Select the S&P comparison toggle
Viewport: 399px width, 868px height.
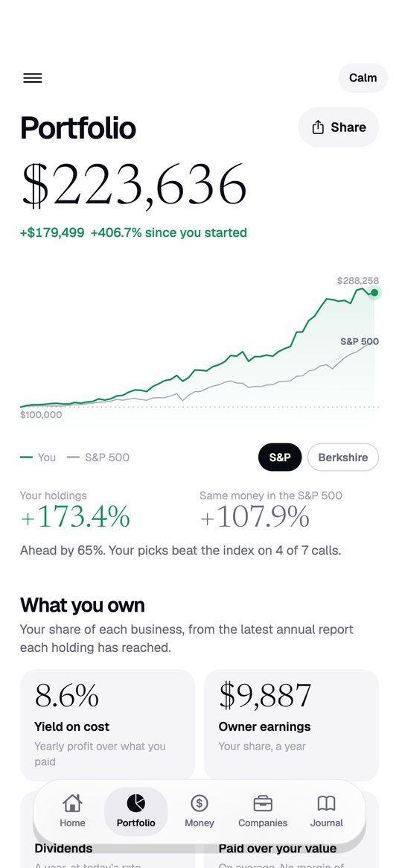(280, 457)
